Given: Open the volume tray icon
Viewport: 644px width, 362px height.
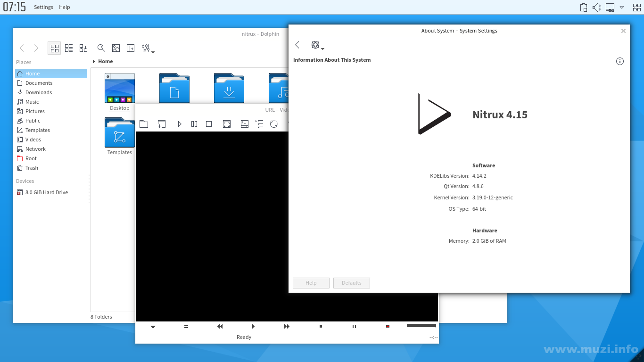Looking at the screenshot, I should pyautogui.click(x=597, y=8).
